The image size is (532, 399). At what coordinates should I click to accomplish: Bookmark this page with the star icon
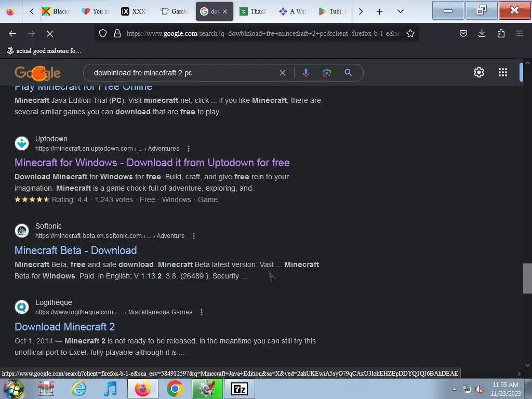(410, 33)
